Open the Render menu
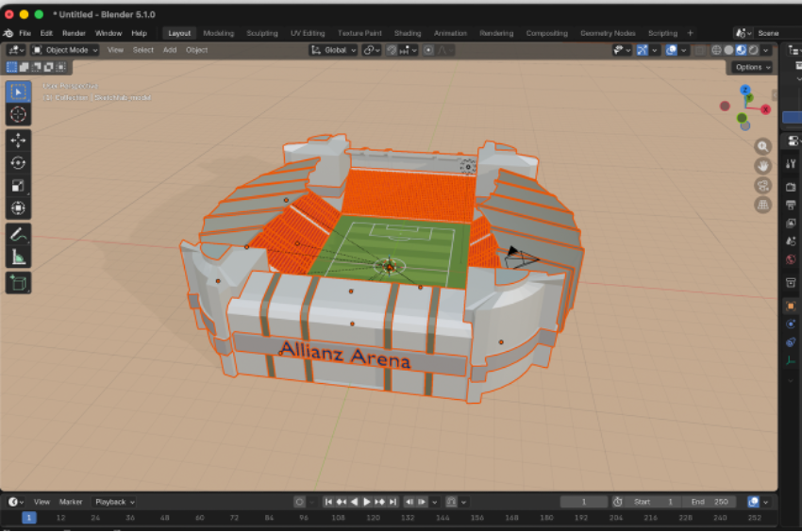Screen dimensions: 802x532 click(x=74, y=33)
